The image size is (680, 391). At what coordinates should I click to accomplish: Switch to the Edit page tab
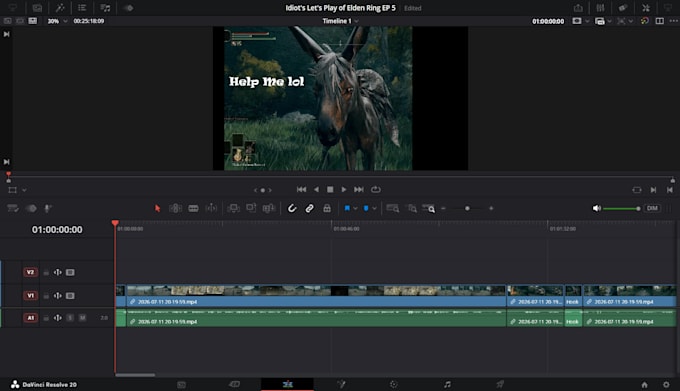(x=288, y=384)
